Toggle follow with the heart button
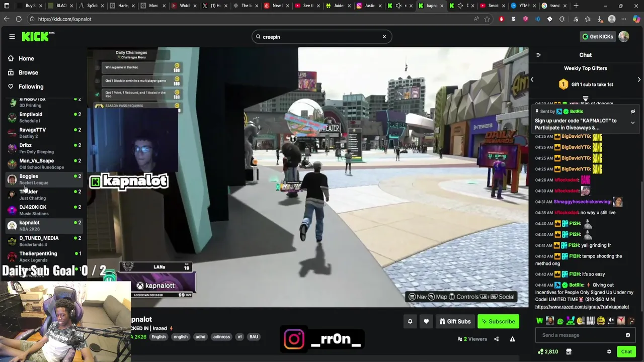 tap(426, 321)
